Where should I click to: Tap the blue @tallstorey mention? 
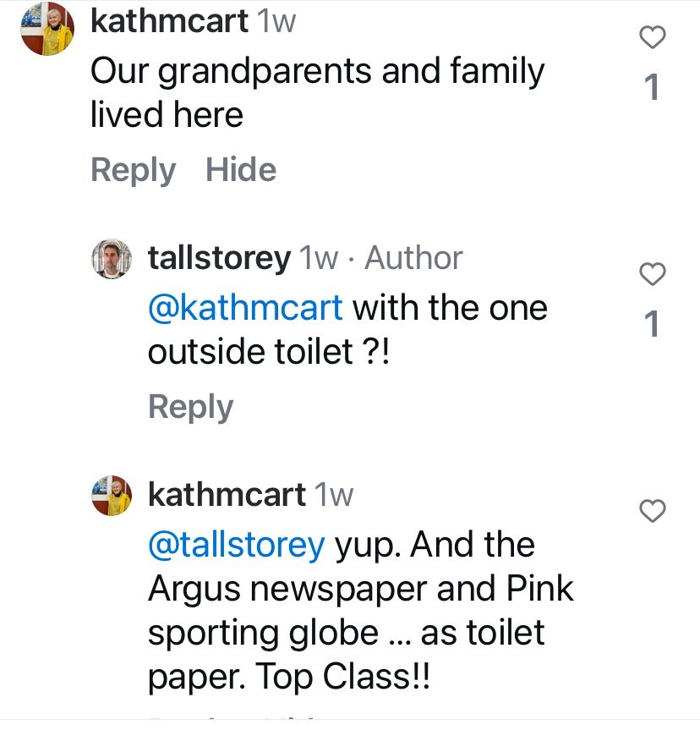pyautogui.click(x=236, y=544)
